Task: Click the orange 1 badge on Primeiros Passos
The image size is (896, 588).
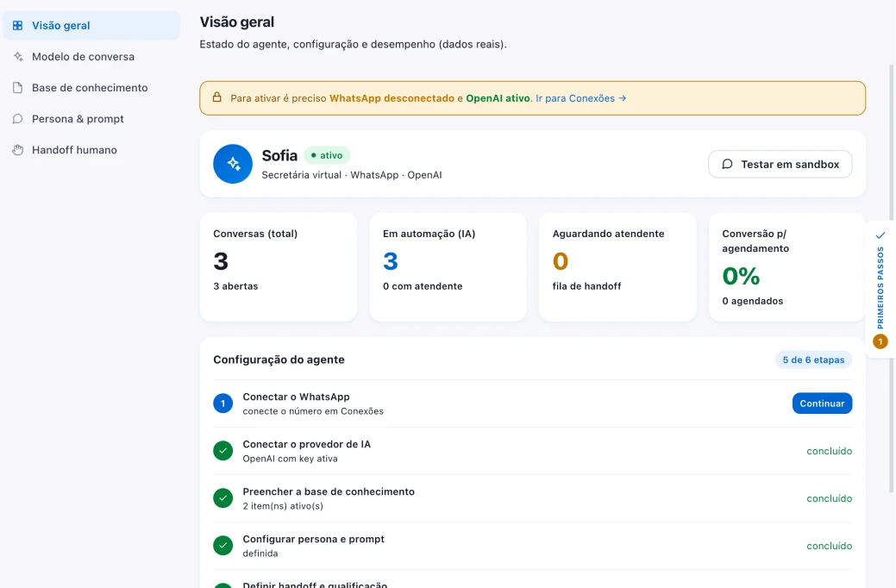Action: point(880,341)
